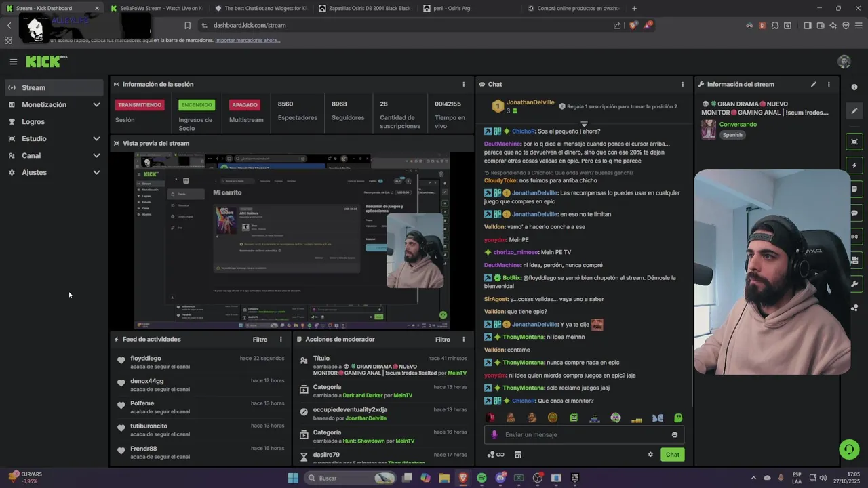The width and height of the screenshot is (868, 488).
Task: Click Windows taskbar Buscar search box
Action: click(x=351, y=478)
